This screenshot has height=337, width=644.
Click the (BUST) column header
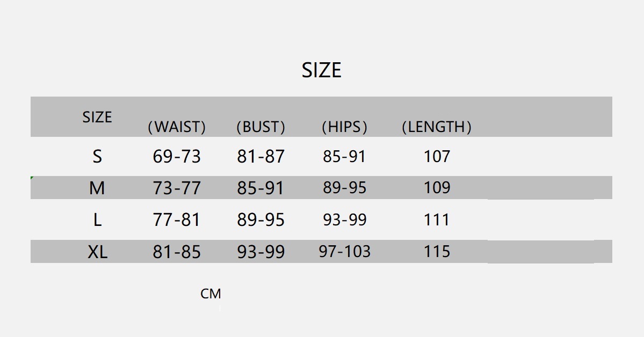(261, 127)
